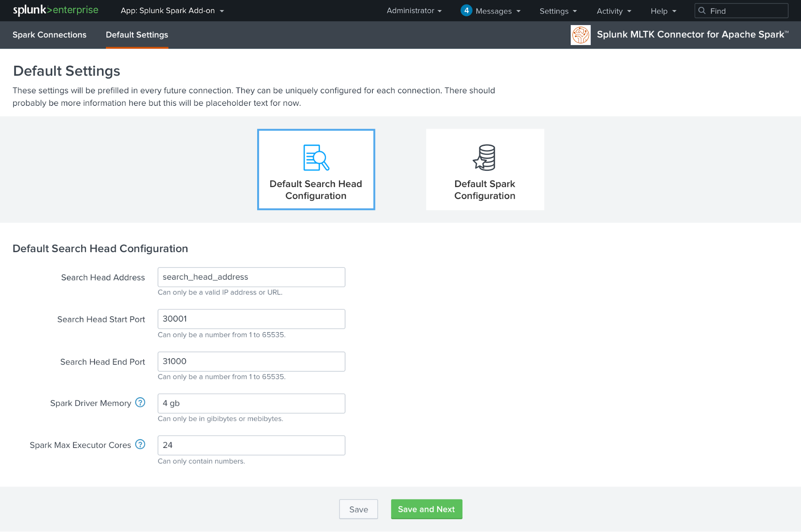Click the Splunk MLTK Connector logo icon
801x532 pixels.
click(x=580, y=35)
